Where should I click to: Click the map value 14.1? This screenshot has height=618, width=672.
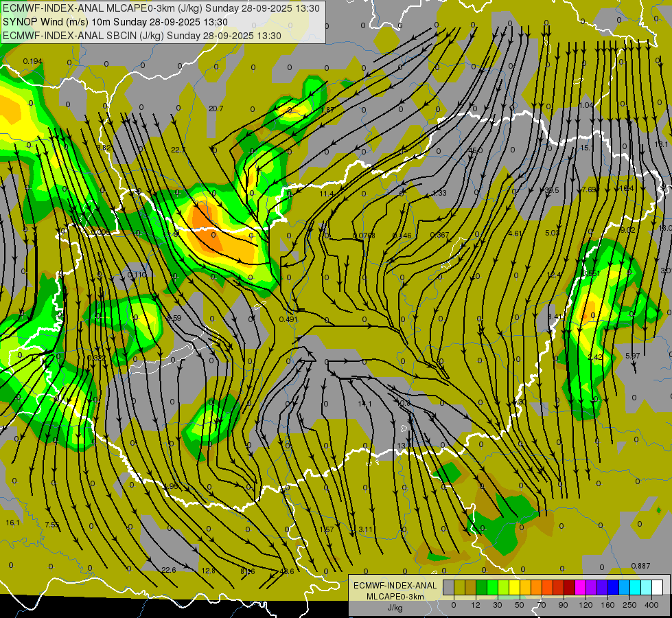(x=364, y=404)
